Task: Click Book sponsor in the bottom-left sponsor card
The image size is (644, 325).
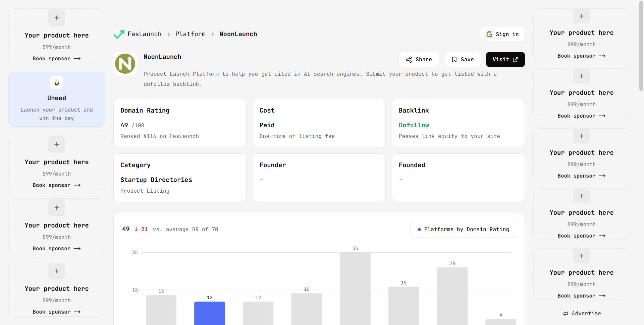Action: pos(57,312)
